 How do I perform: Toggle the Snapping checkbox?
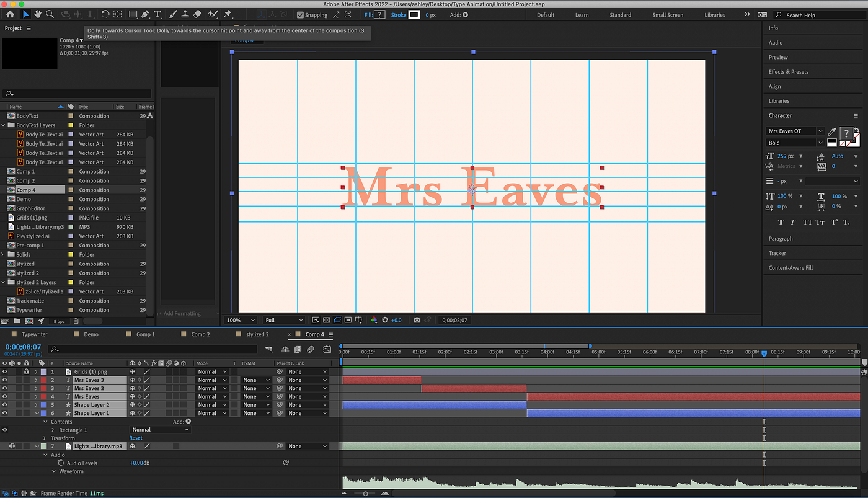point(301,15)
